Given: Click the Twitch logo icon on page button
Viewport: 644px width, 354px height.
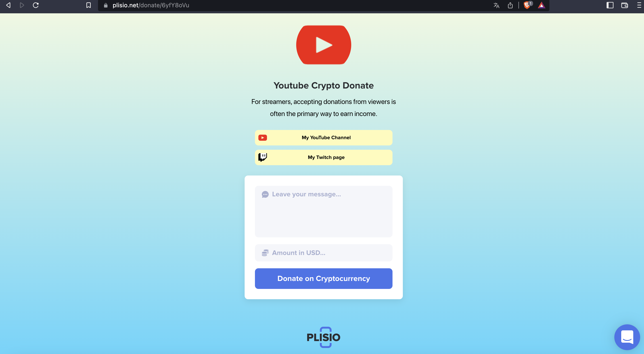Looking at the screenshot, I should (x=262, y=157).
